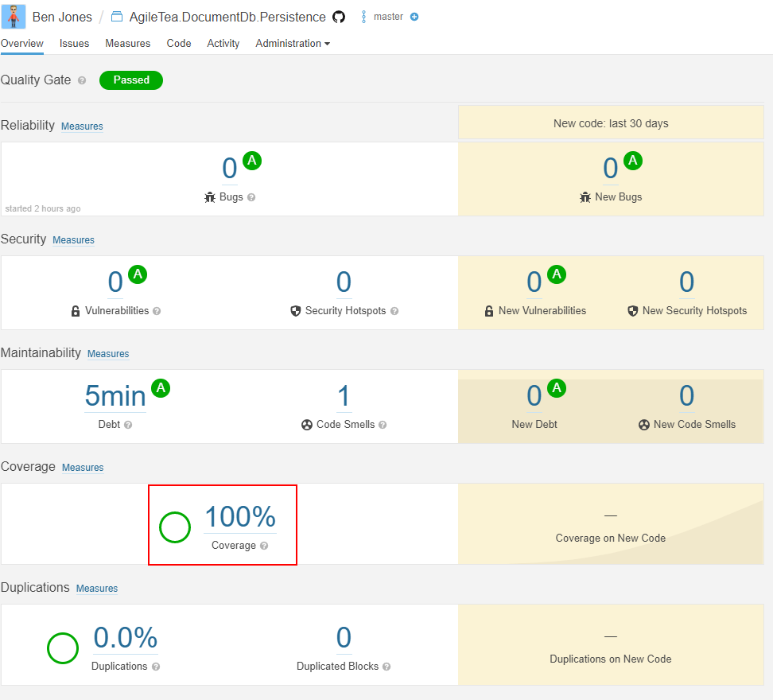This screenshot has height=700, width=773.
Task: Click the green Coverage donut chart
Action: pos(175,527)
